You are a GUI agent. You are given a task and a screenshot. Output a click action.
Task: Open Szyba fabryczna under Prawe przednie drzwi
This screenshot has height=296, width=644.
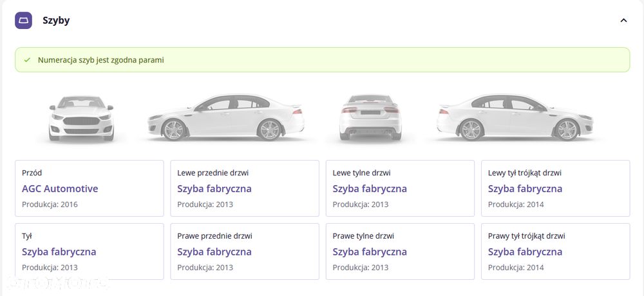(214, 252)
